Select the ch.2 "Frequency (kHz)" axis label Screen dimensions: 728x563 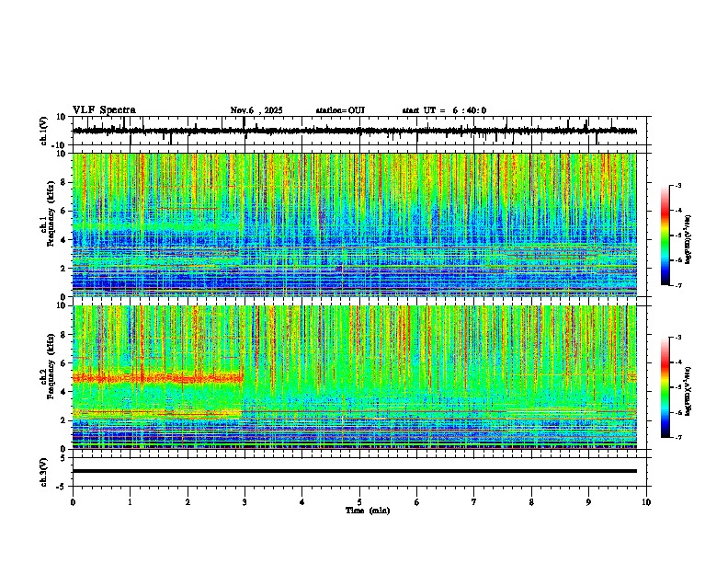[51, 366]
